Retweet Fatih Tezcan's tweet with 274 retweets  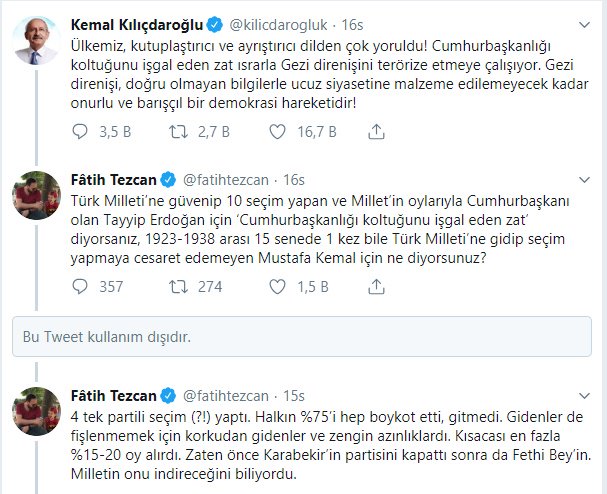(180, 286)
